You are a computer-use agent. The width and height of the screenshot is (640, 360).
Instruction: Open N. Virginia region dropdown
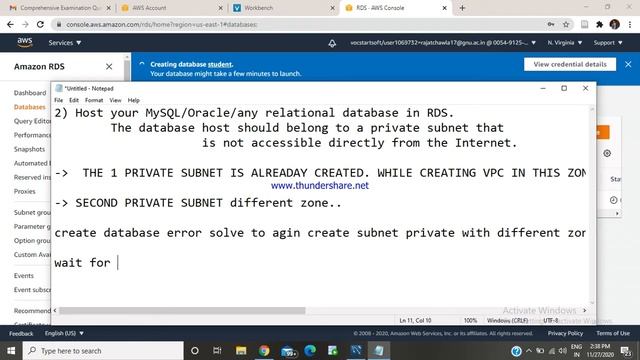565,42
